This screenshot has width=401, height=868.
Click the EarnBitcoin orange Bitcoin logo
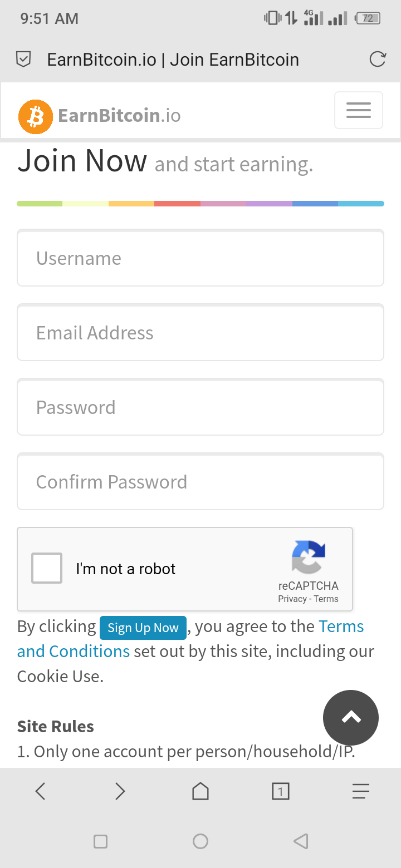pos(36,117)
